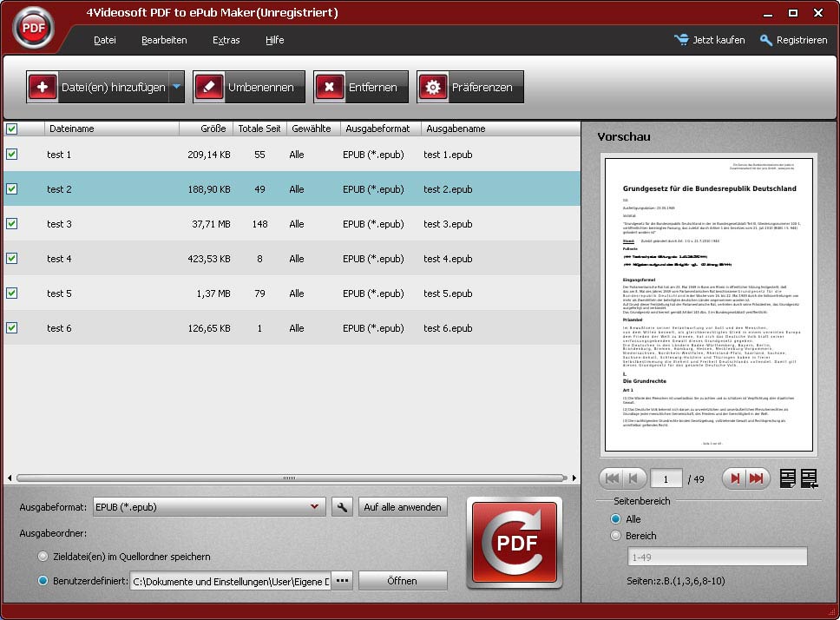Go to previous preview page
The width and height of the screenshot is (840, 620).
(633, 478)
